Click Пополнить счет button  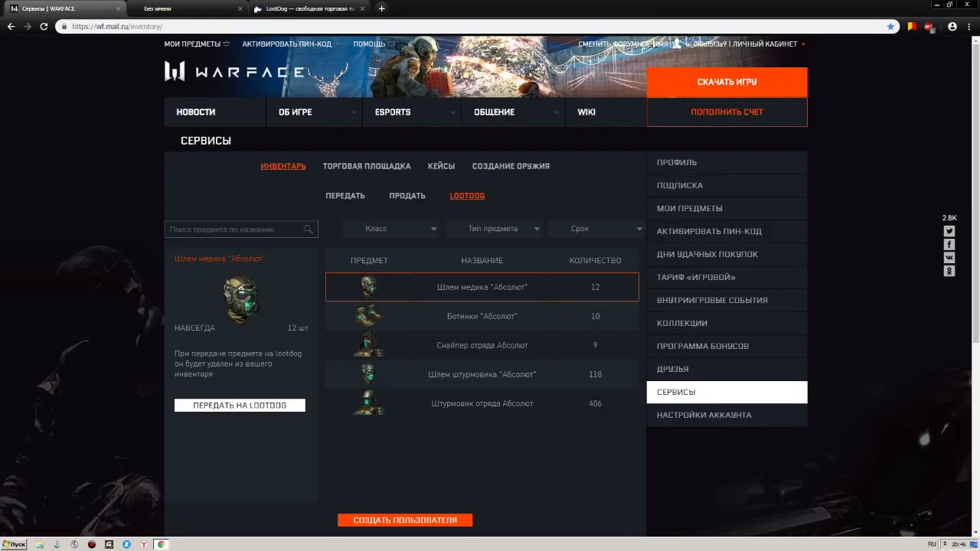[x=727, y=112]
